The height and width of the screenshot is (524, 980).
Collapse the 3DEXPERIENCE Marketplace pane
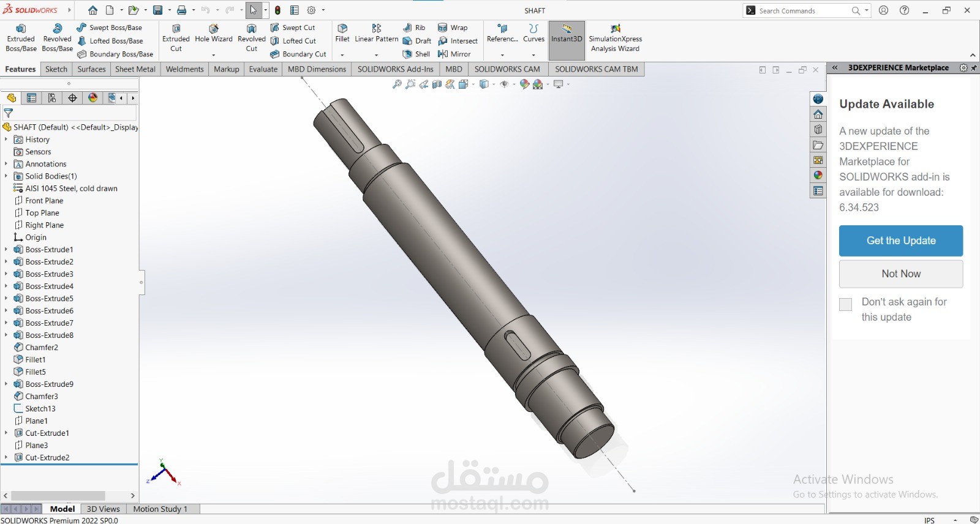point(834,68)
